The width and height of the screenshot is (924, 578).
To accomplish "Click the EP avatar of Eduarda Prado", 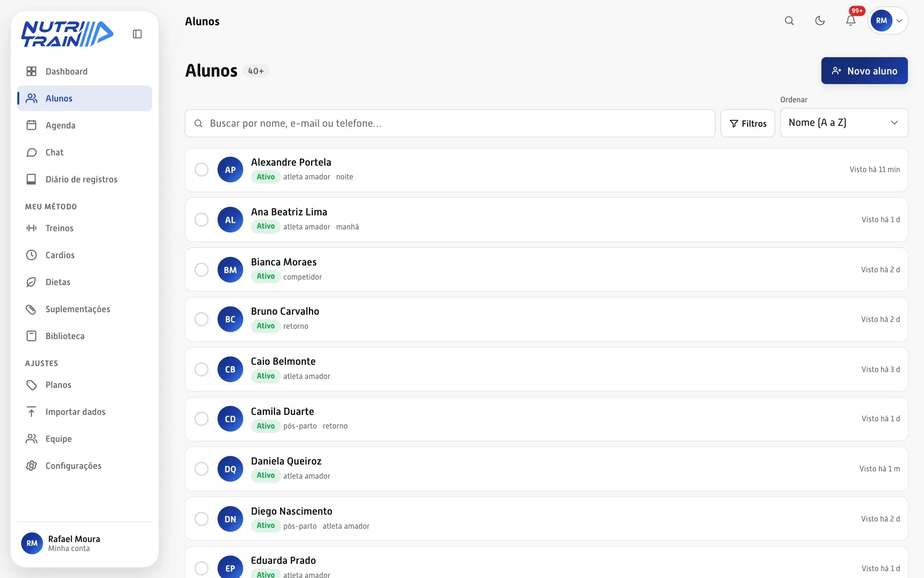I will 230,568.
